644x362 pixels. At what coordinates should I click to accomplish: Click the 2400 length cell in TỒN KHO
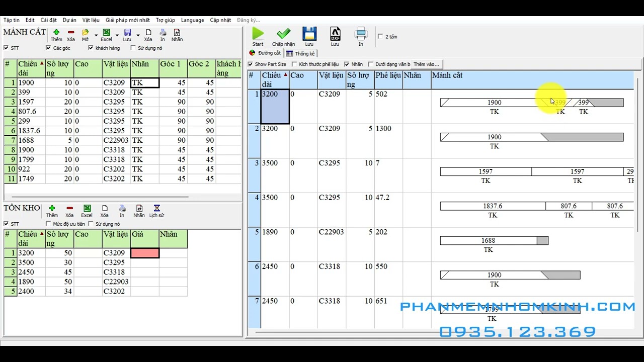coord(31,291)
